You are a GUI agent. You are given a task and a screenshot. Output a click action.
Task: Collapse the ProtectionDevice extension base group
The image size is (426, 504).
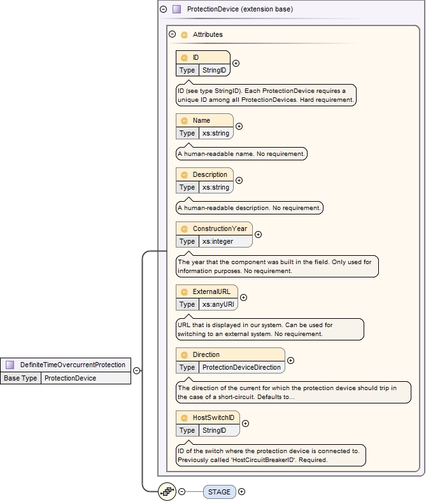[164, 10]
